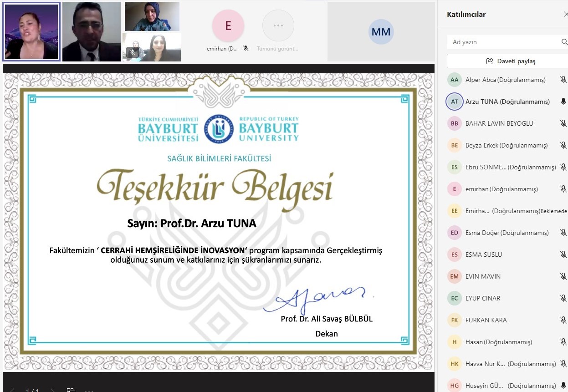The width and height of the screenshot is (568, 392).
Task: Toggle the microphone for Beyza Erkek
Action: pyautogui.click(x=563, y=145)
